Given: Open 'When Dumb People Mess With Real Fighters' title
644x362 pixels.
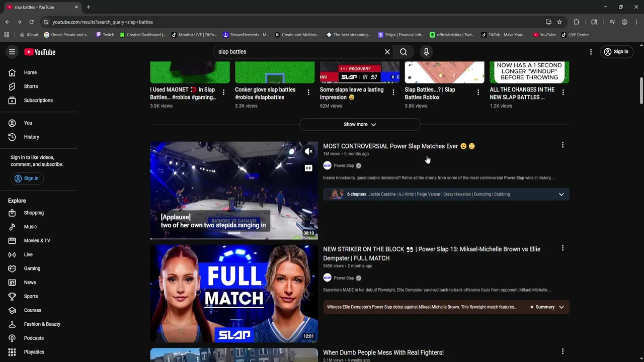Looking at the screenshot, I should [x=383, y=352].
